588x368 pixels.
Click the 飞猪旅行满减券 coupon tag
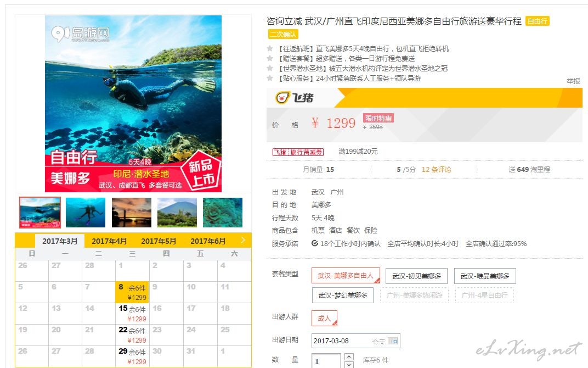pos(298,152)
